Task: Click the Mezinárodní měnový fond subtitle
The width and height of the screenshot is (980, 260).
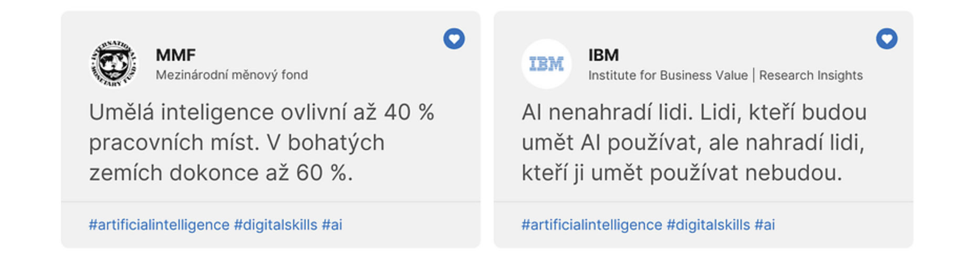Action: point(232,75)
